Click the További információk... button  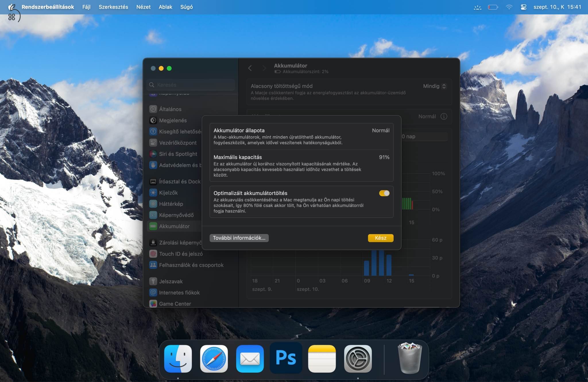coord(239,238)
